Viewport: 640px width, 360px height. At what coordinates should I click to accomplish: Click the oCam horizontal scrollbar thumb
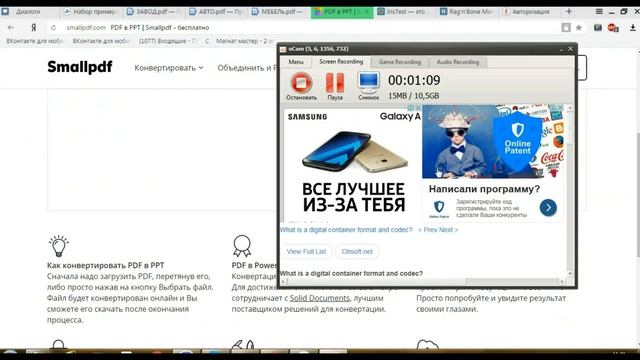pos(376,281)
